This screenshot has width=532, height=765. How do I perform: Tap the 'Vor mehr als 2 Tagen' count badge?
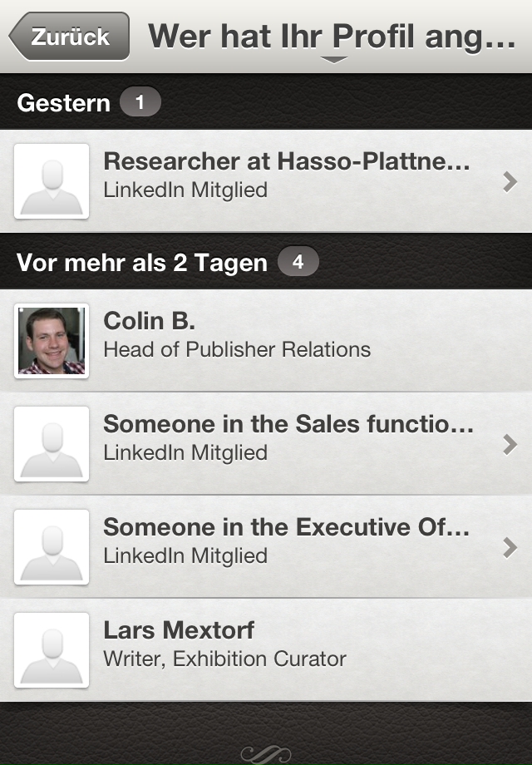pyautogui.click(x=298, y=263)
